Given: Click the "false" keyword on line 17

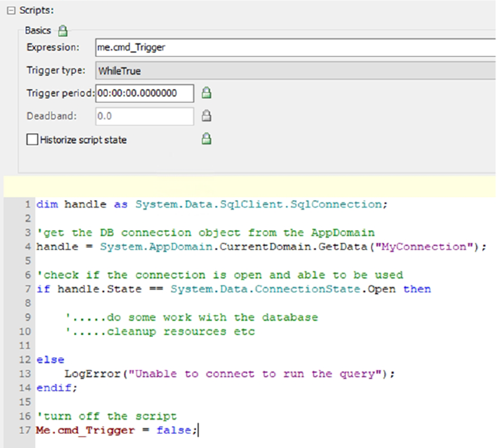Looking at the screenshot, I should (174, 430).
